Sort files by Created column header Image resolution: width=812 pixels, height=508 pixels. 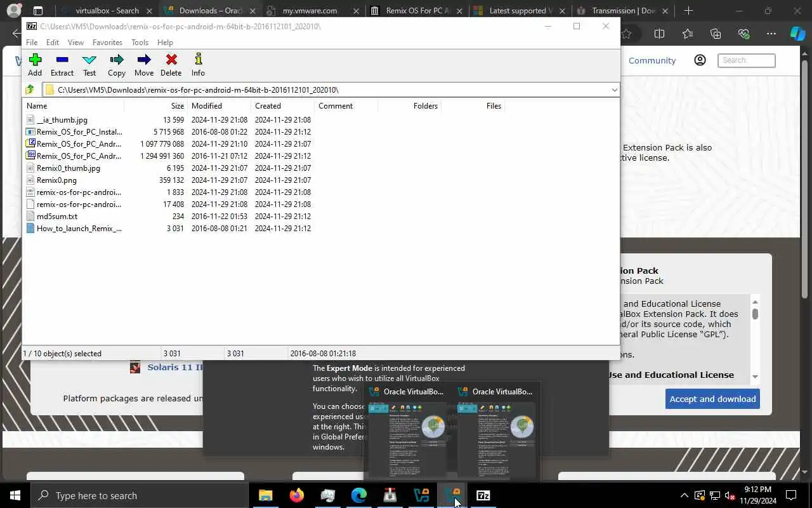282,106
